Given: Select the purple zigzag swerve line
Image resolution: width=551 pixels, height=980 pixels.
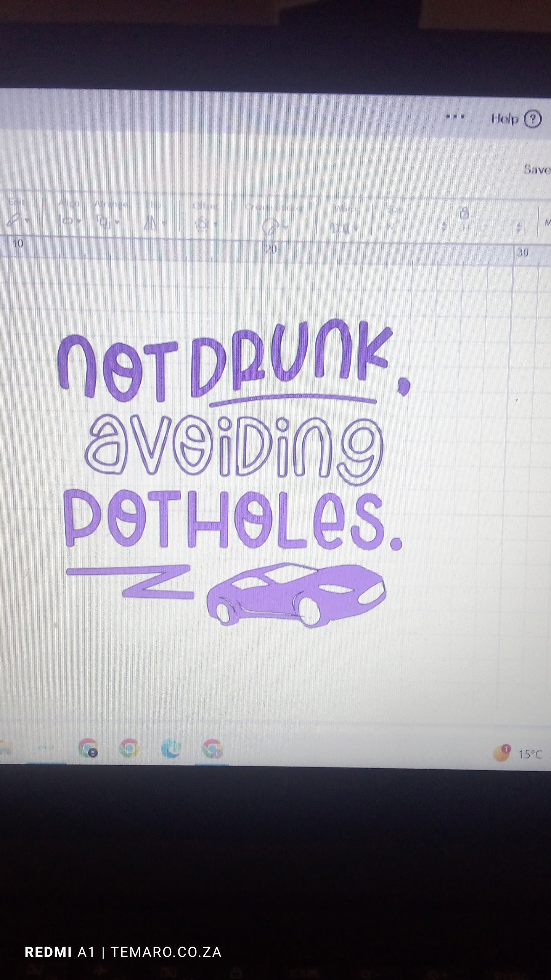Looking at the screenshot, I should tap(130, 583).
